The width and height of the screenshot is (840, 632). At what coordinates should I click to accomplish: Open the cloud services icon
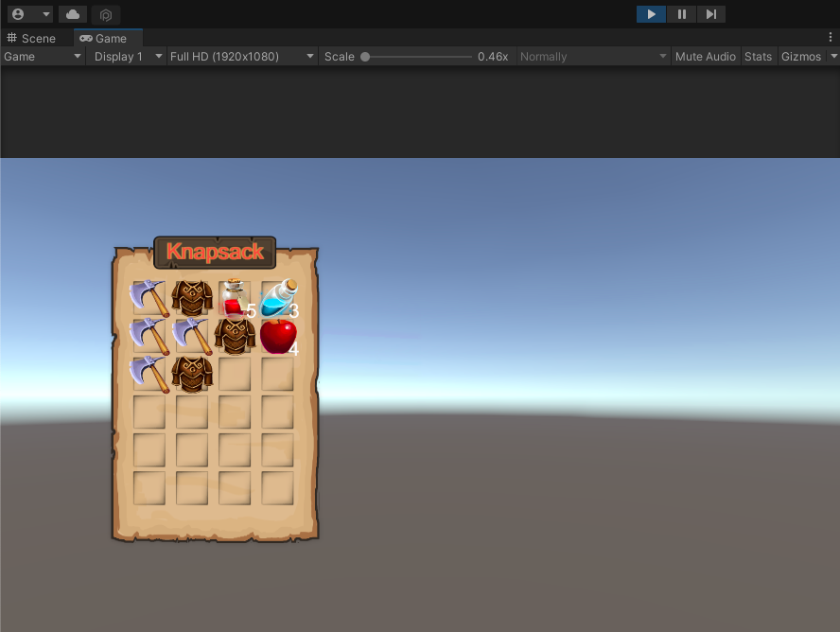coord(73,14)
